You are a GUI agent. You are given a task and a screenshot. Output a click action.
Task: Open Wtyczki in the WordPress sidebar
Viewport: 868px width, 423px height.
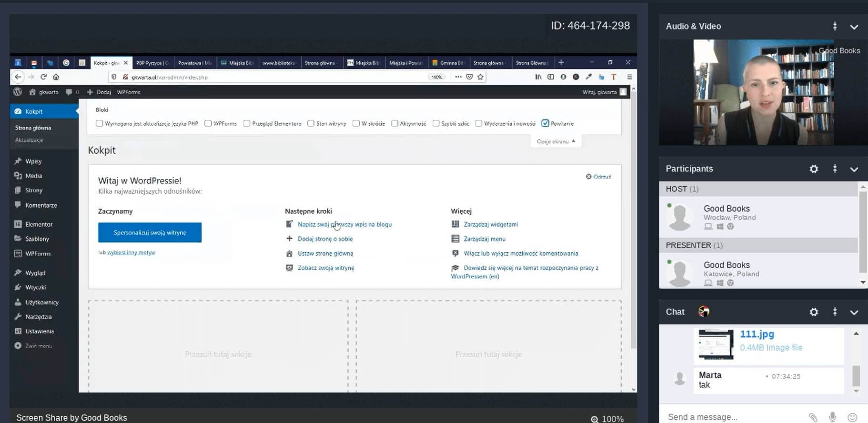click(x=35, y=287)
